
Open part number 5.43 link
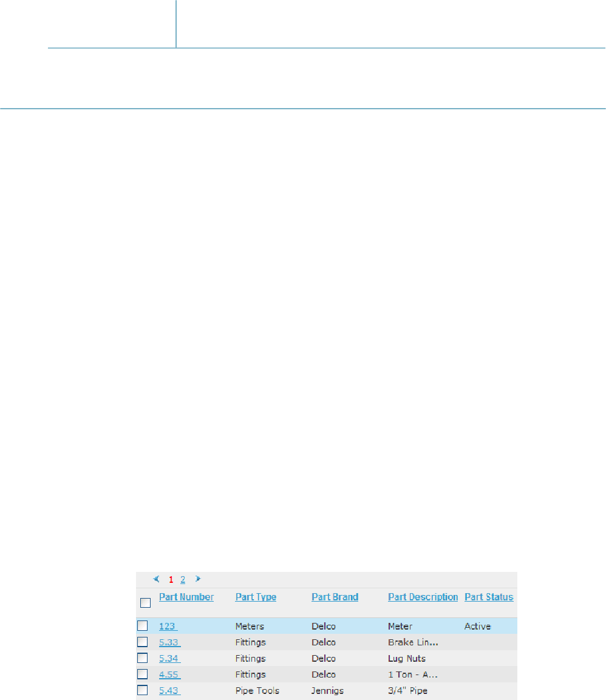point(169,691)
